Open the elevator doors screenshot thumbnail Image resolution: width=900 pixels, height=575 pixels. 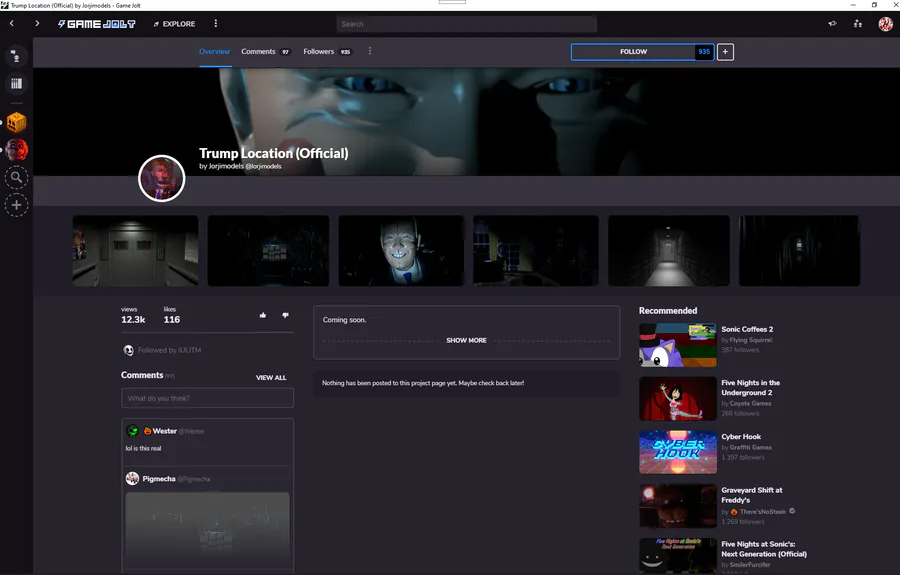coord(135,251)
